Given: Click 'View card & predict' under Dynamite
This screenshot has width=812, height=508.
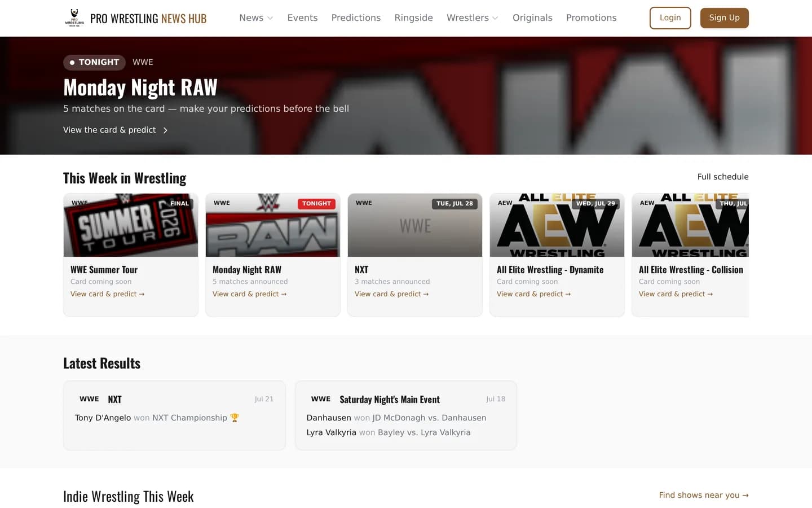Looking at the screenshot, I should [x=533, y=294].
